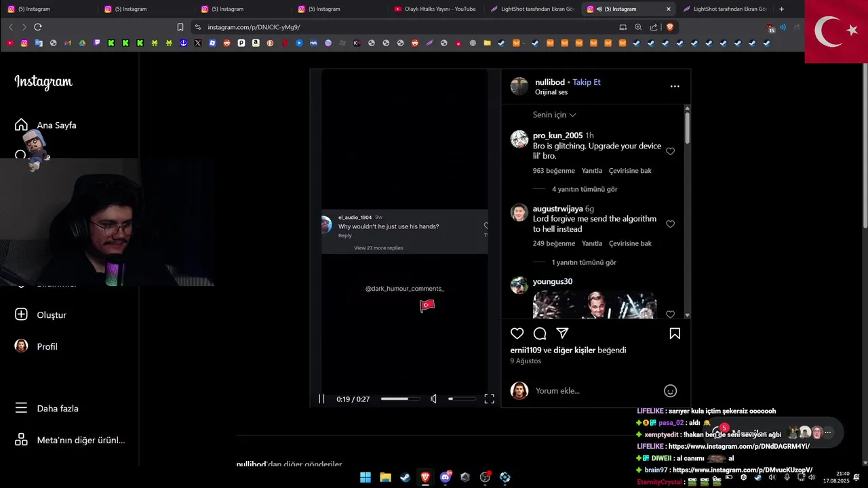Click the zoom magnifier icon in address bar
This screenshot has height=488, width=868.
pos(638,27)
